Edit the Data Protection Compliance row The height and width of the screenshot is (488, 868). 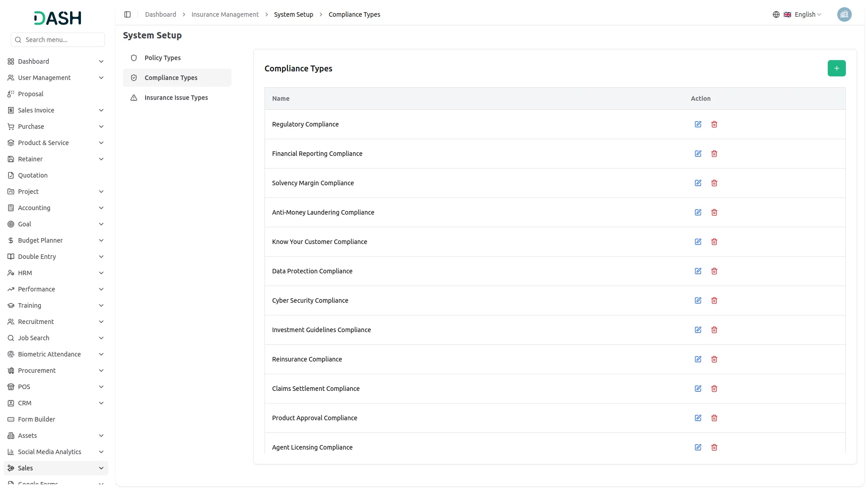[x=698, y=271]
